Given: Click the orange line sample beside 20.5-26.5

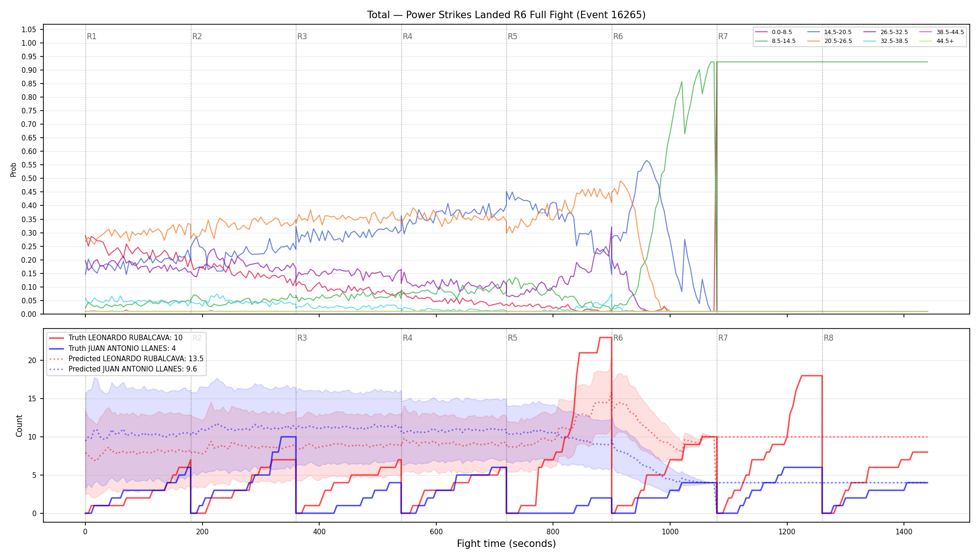Looking at the screenshot, I should 814,41.
